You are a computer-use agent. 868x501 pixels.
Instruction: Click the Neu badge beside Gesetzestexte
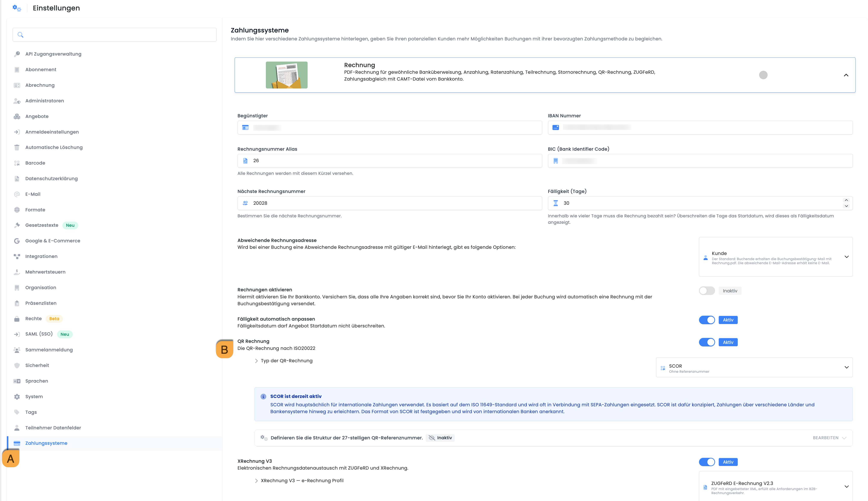pos(70,225)
